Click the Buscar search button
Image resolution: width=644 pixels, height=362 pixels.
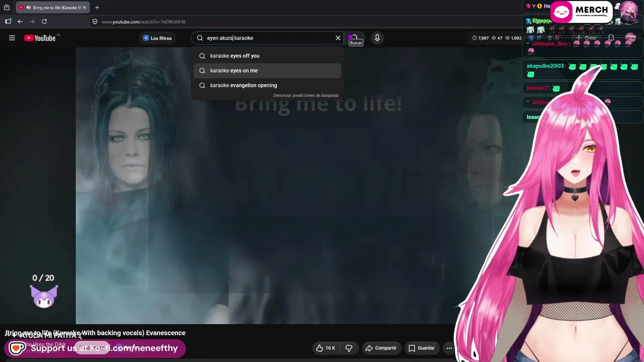pos(355,38)
